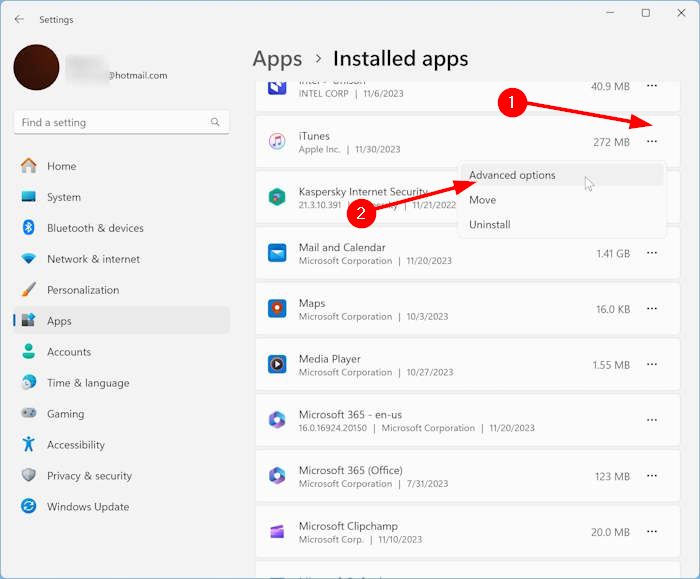Maximize the Settings window
The height and width of the screenshot is (579, 700).
[646, 13]
